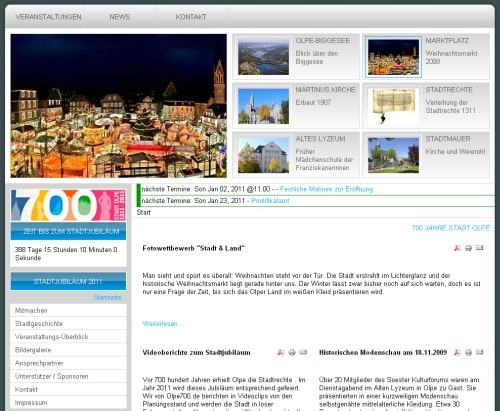
Task: Click print icon for Fotowettbewerb article
Action: coord(468,248)
